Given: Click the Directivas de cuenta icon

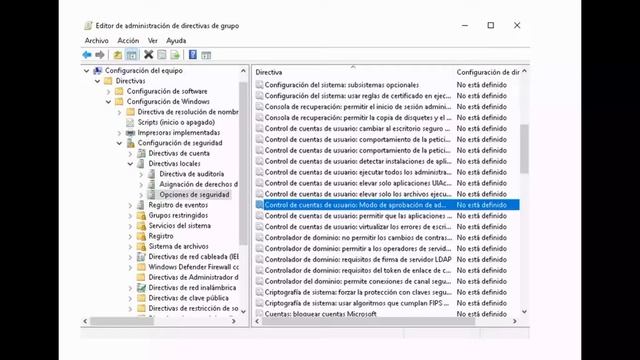Looking at the screenshot, I should tap(141, 153).
